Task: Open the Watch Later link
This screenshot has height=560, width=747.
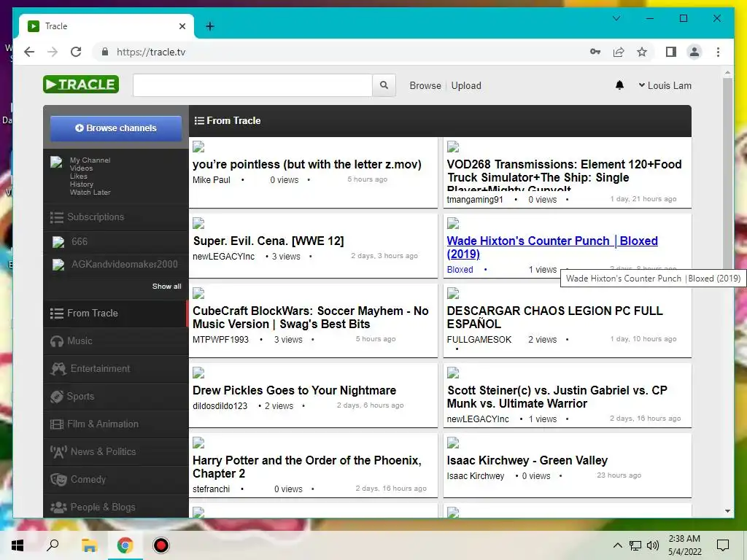Action: tap(90, 192)
